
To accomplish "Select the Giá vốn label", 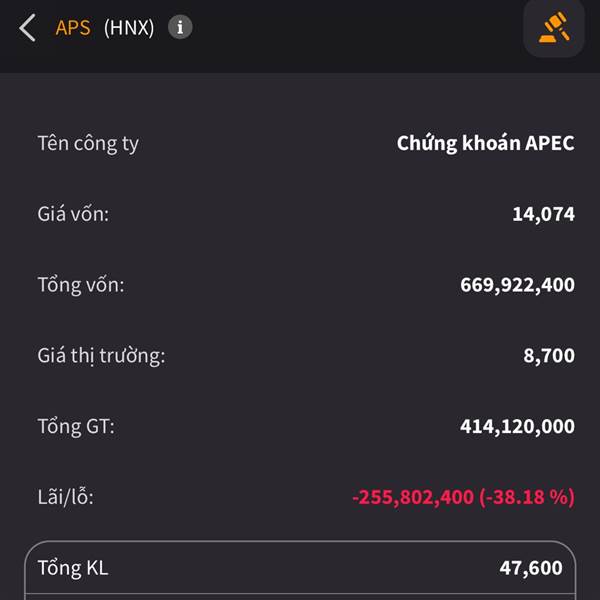I will 73,214.
